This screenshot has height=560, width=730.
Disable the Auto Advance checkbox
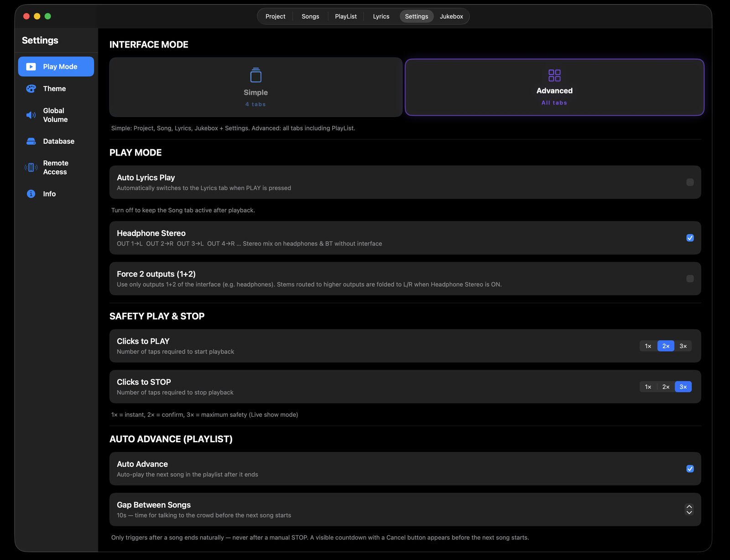click(690, 469)
